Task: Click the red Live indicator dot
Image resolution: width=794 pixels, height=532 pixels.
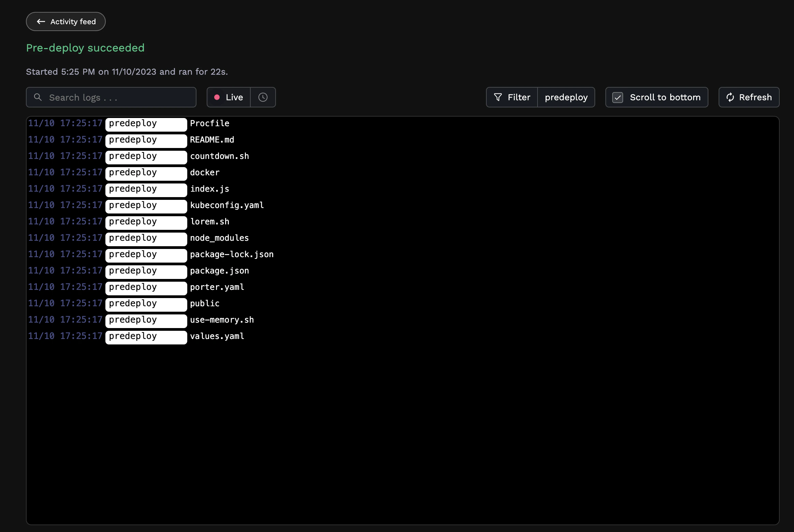Action: (x=217, y=97)
